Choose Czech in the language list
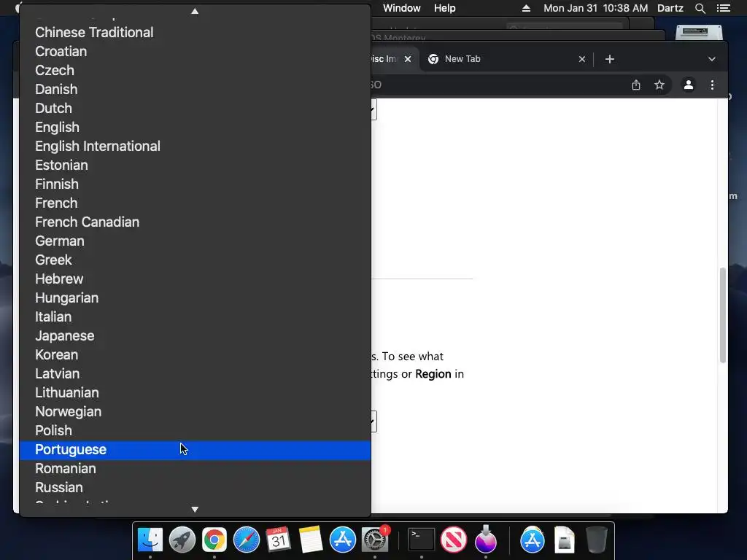This screenshot has height=560, width=747. [195, 71]
